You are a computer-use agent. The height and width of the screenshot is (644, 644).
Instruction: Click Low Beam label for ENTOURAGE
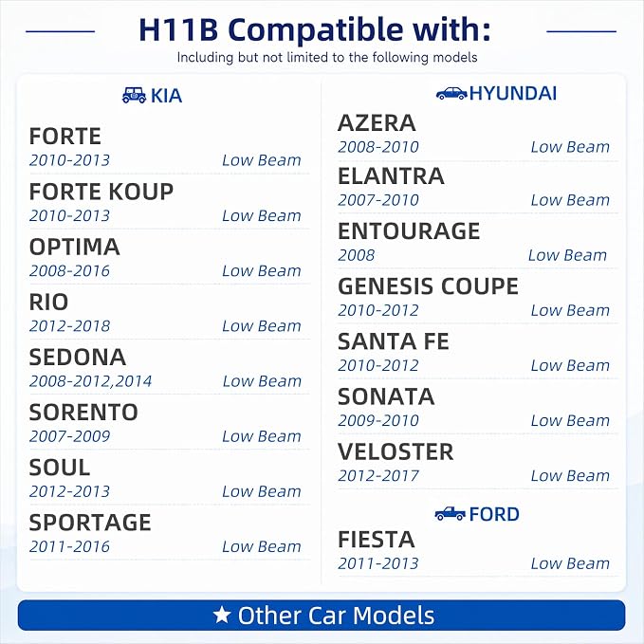567,255
